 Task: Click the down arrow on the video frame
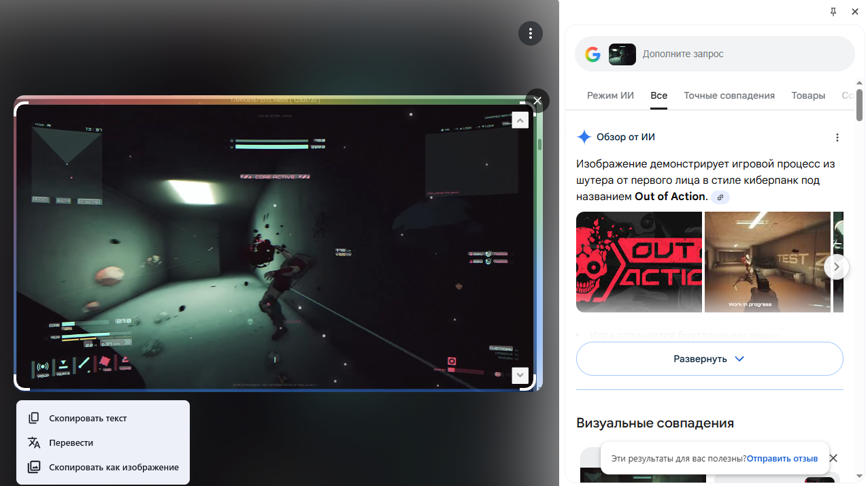[x=520, y=375]
